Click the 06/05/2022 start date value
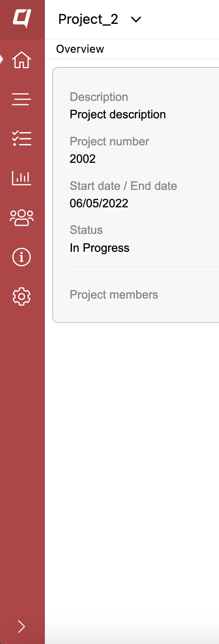This screenshot has width=219, height=644. tap(99, 203)
